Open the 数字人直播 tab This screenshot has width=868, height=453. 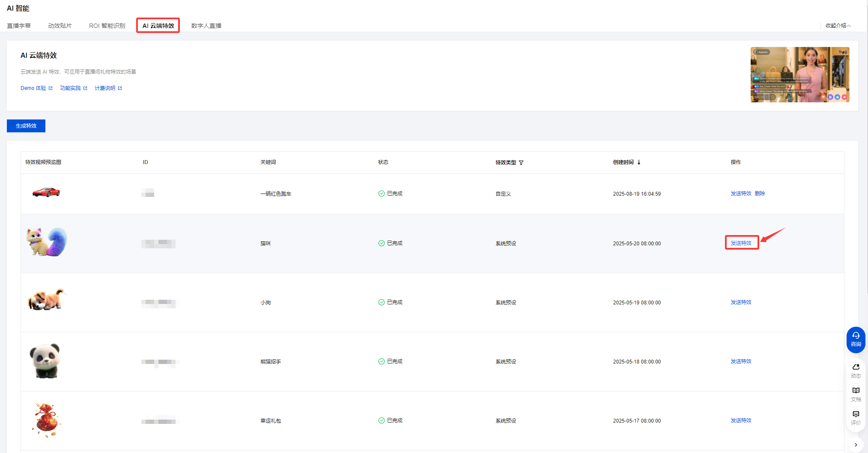point(206,26)
